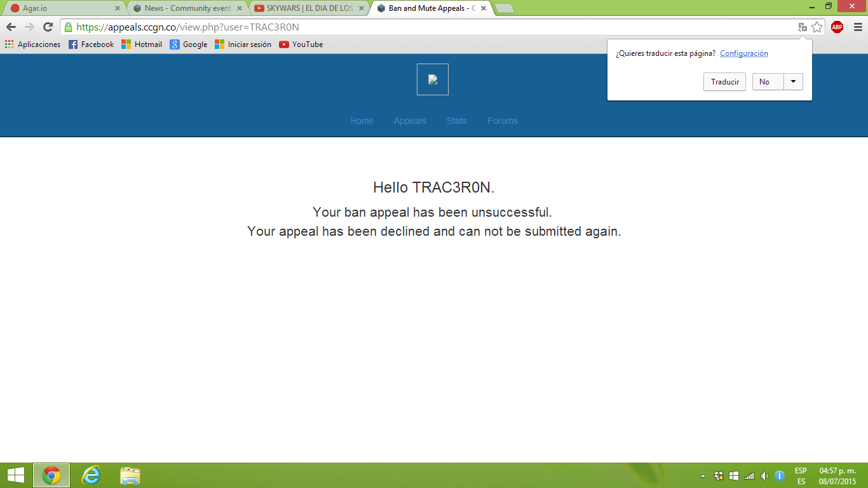Image resolution: width=868 pixels, height=488 pixels.
Task: Open the Iniciar sesión bookmark
Action: (243, 44)
